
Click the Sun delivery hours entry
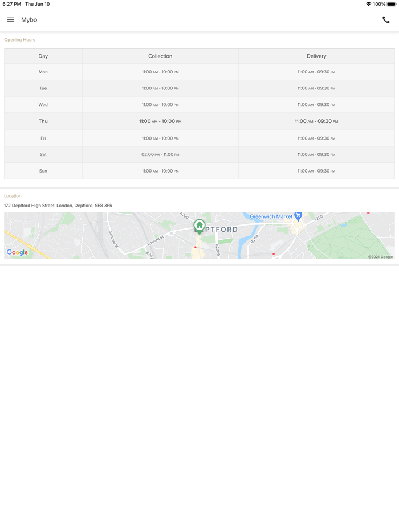click(316, 170)
